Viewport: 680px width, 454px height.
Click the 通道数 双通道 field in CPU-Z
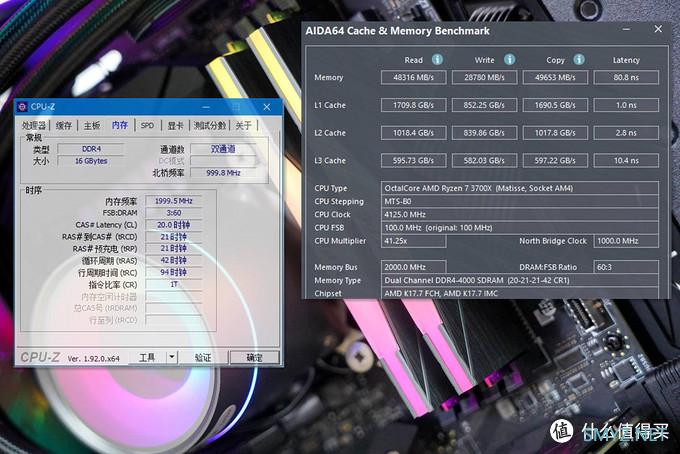click(x=223, y=149)
